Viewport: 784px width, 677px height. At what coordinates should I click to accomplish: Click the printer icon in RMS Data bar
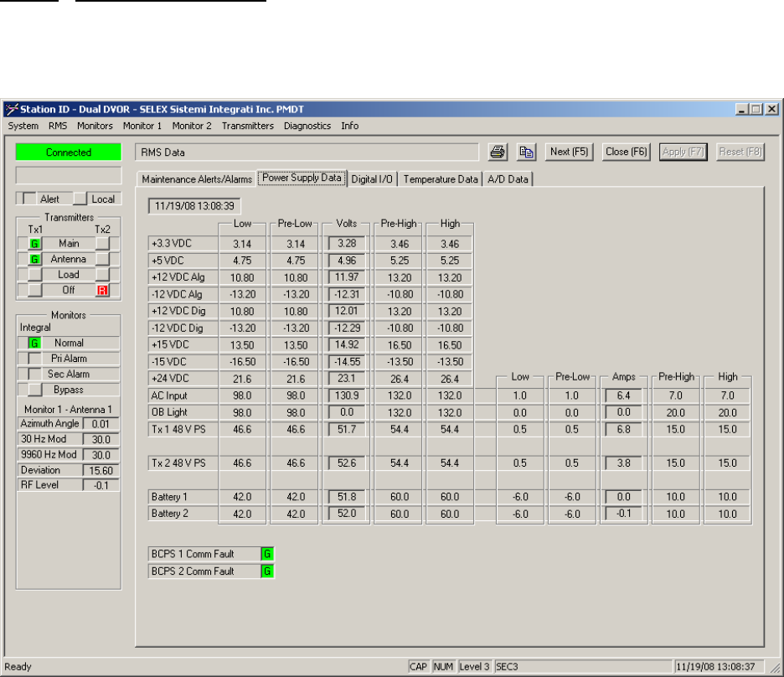[498, 152]
